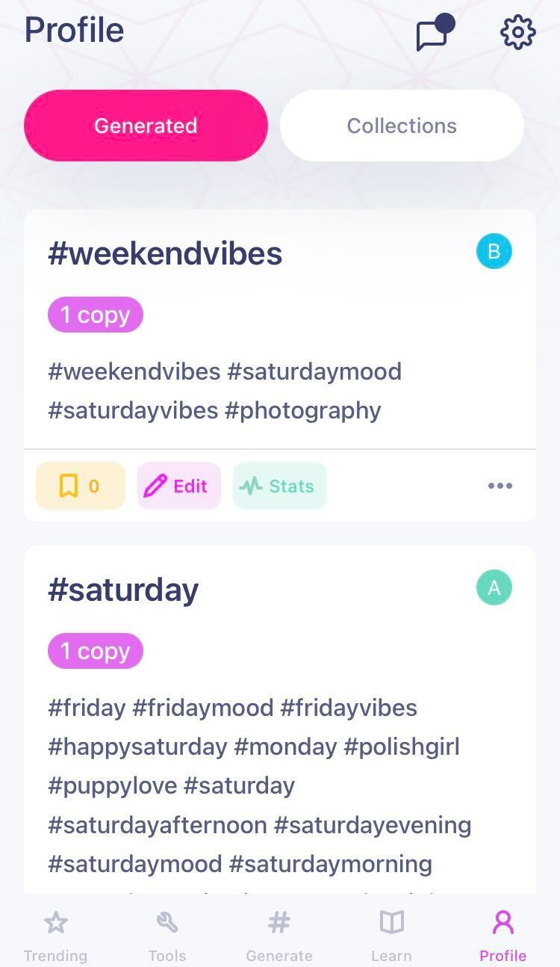Click the 1 copy badge on #saturday card
This screenshot has width=560, height=967.
(95, 650)
